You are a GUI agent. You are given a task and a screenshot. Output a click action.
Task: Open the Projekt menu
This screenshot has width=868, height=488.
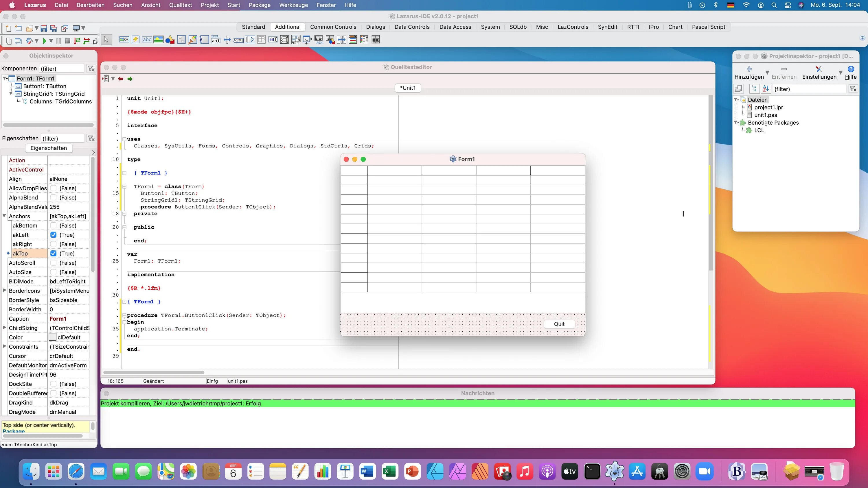click(x=209, y=5)
